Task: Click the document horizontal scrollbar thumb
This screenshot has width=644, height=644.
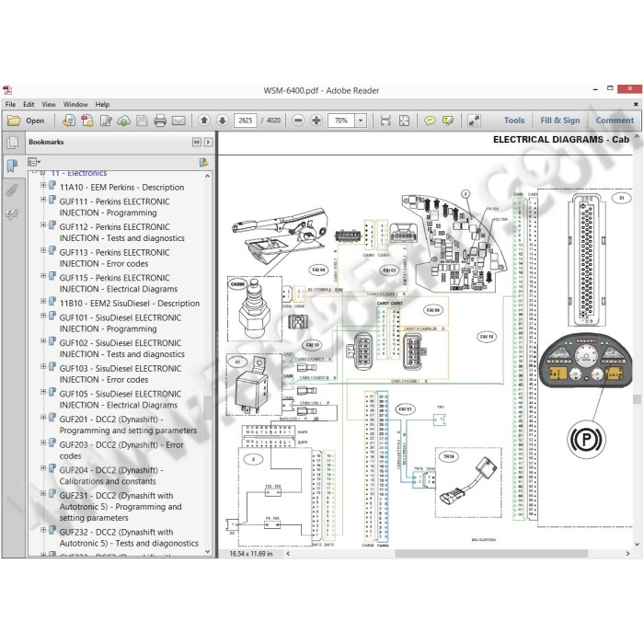Action: point(491,554)
